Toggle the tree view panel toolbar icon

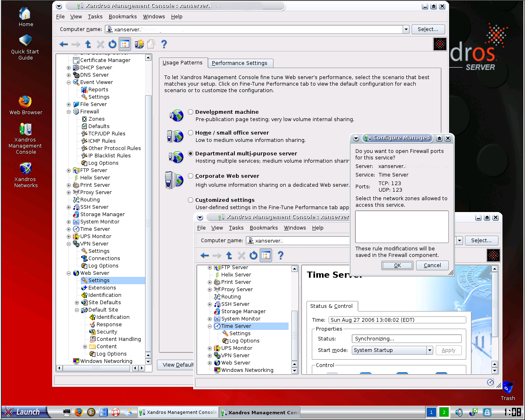[x=125, y=44]
